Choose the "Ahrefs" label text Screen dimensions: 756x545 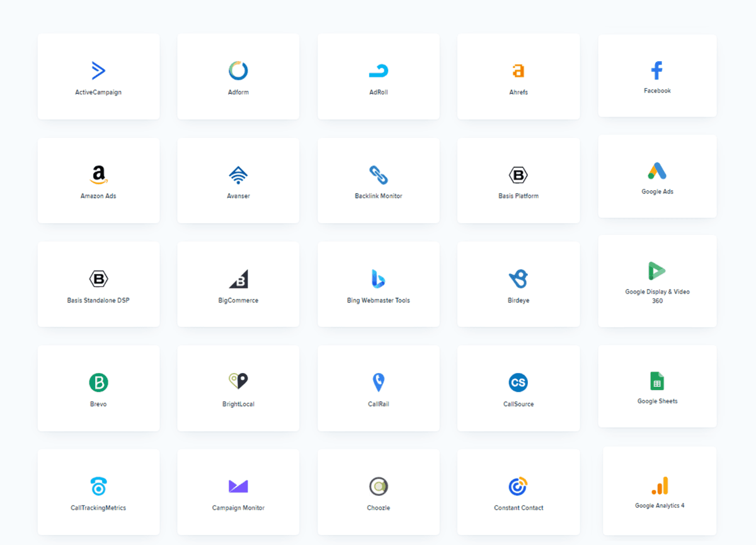518,93
